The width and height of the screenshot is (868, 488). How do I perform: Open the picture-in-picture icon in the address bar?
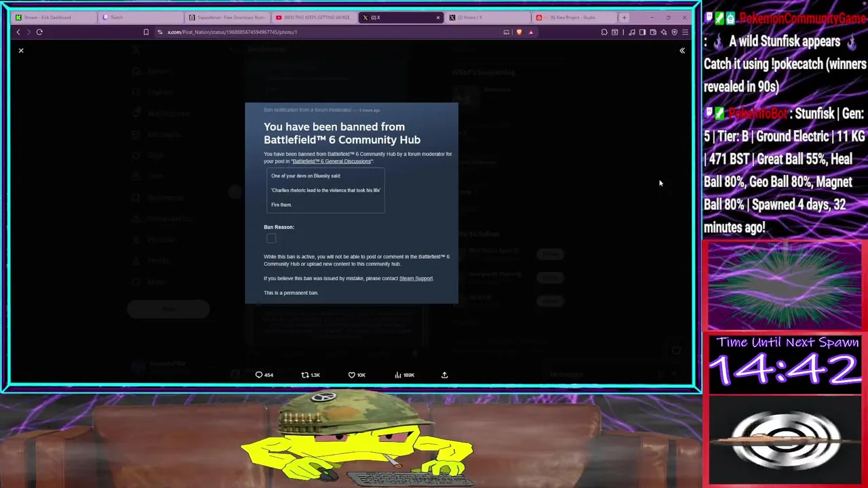click(x=507, y=32)
